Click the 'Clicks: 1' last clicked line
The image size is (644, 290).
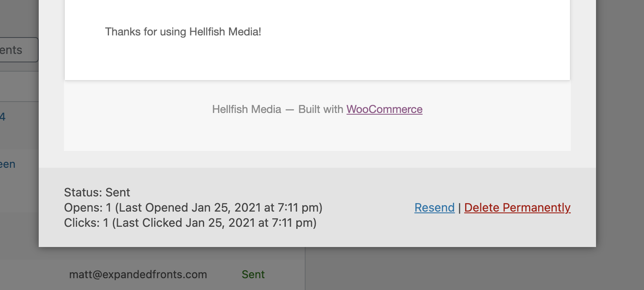point(190,223)
